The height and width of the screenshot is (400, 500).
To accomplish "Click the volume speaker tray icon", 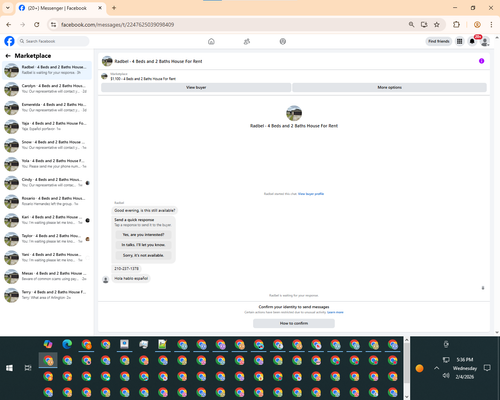I will pyautogui.click(x=446, y=376).
